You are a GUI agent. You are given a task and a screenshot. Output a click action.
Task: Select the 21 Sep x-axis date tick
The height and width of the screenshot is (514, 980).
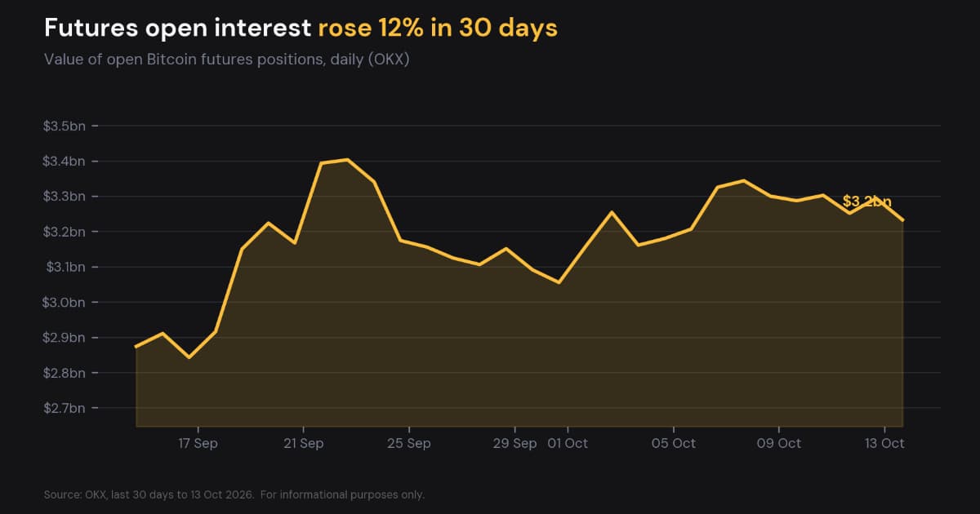pyautogui.click(x=303, y=443)
